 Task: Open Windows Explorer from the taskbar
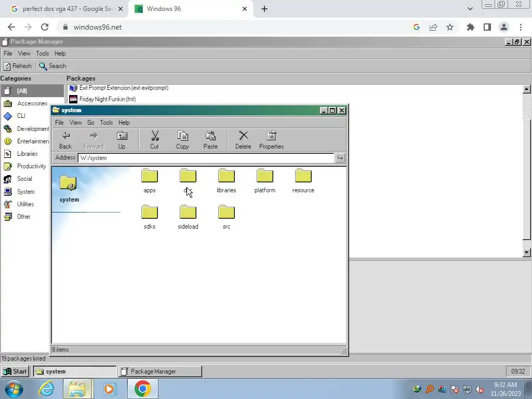click(x=77, y=389)
